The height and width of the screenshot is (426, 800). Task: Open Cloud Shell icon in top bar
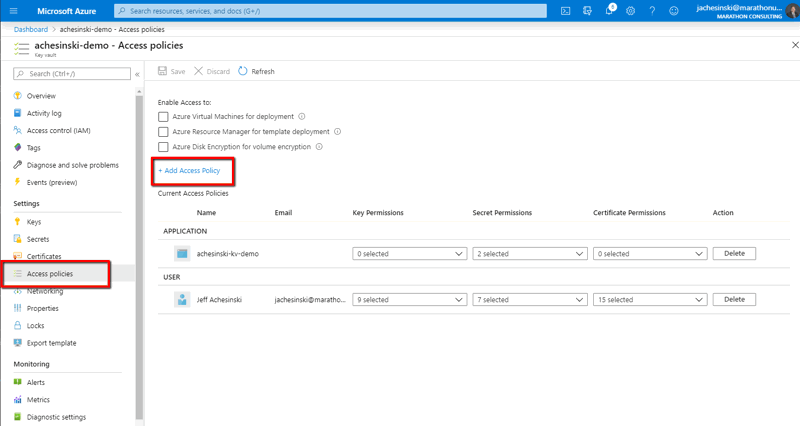[565, 11]
